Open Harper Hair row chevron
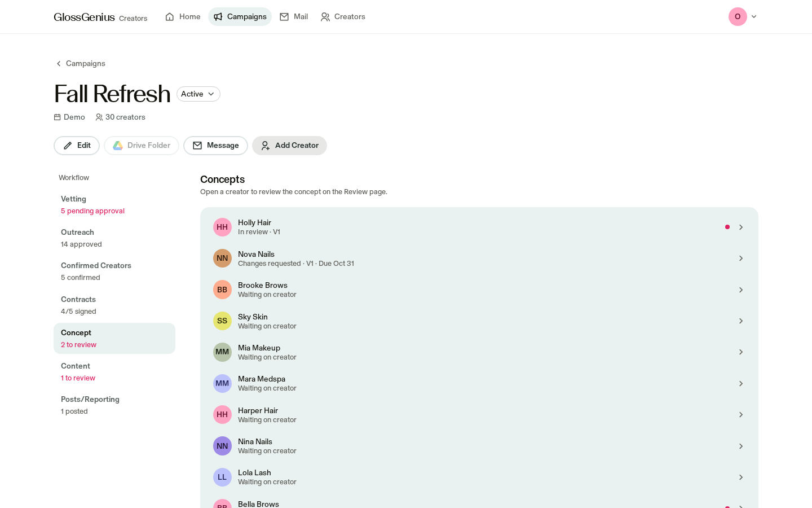The height and width of the screenshot is (508, 812). coord(741,415)
